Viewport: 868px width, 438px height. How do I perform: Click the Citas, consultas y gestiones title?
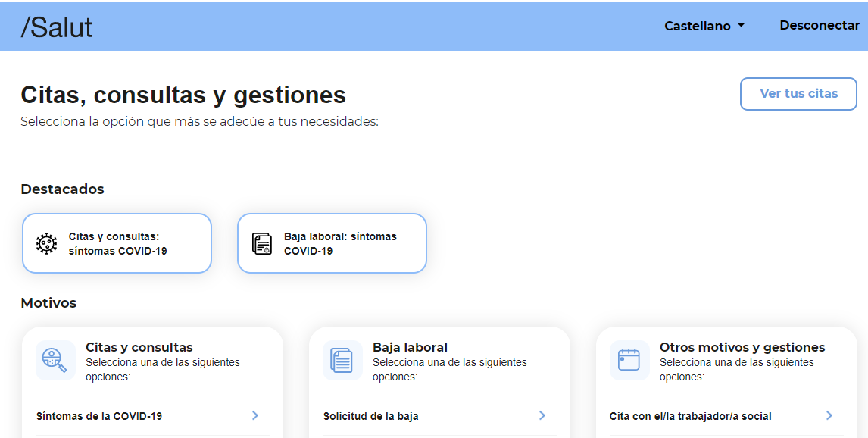(x=183, y=95)
